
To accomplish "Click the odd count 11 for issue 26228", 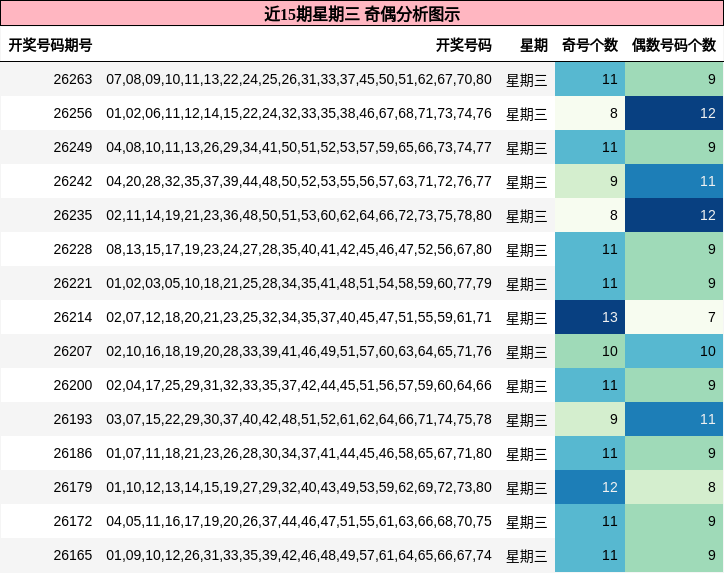I will pyautogui.click(x=590, y=249).
